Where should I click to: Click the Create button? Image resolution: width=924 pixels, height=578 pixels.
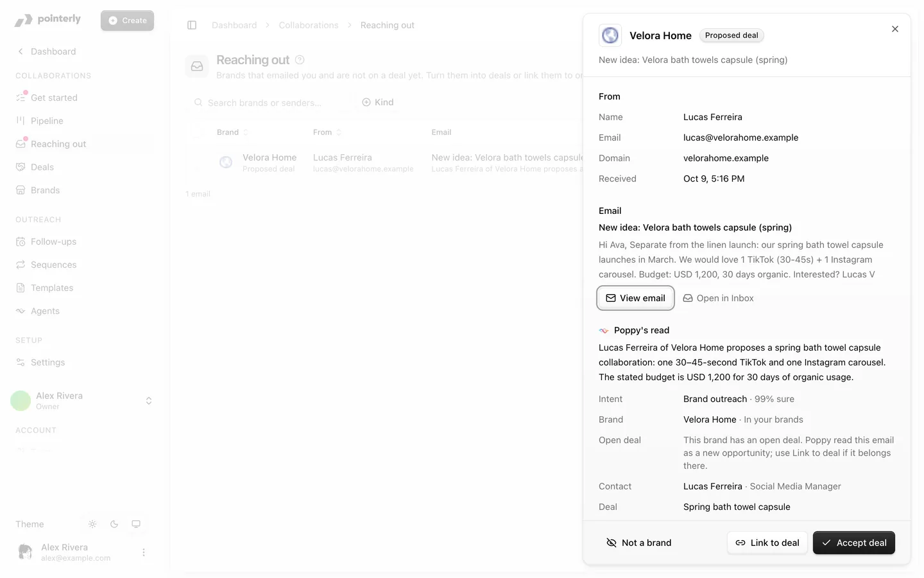127,21
